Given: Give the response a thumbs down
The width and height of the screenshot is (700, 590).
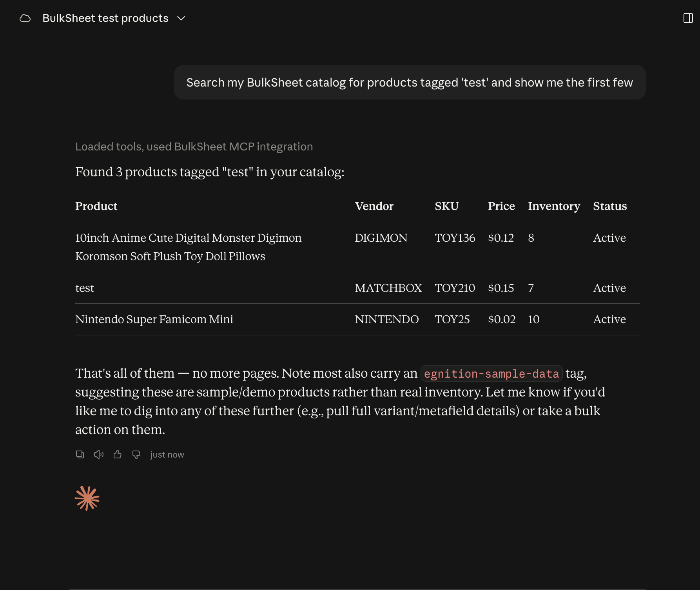Looking at the screenshot, I should [136, 454].
